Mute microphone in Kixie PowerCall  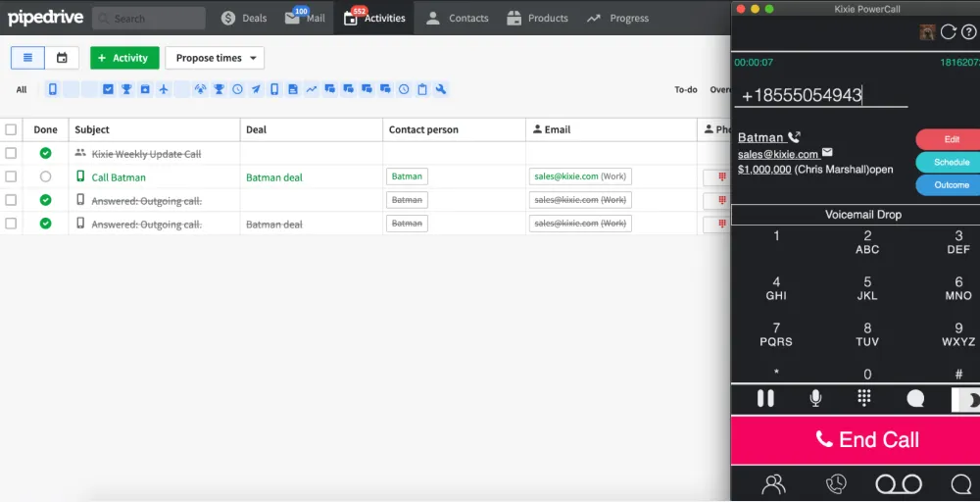point(815,398)
